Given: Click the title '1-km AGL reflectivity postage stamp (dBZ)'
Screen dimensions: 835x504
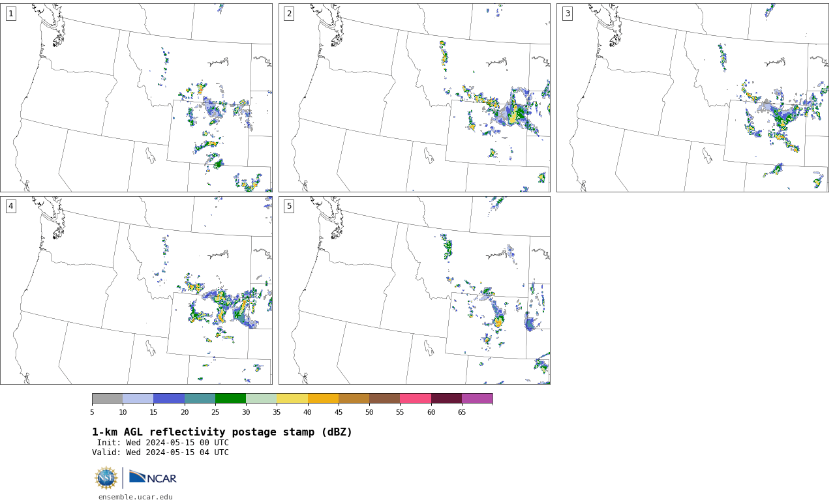Looking at the screenshot, I should coord(222,432).
